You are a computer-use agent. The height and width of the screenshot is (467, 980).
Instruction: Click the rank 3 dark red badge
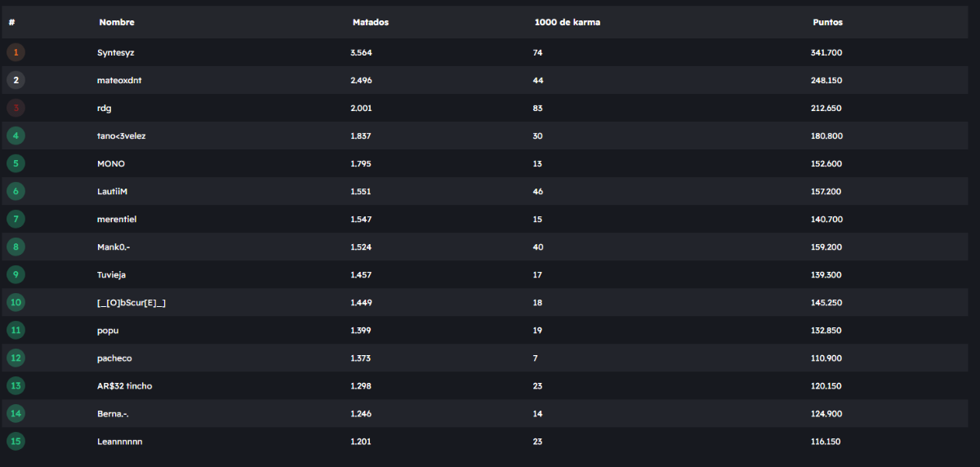pyautogui.click(x=16, y=108)
